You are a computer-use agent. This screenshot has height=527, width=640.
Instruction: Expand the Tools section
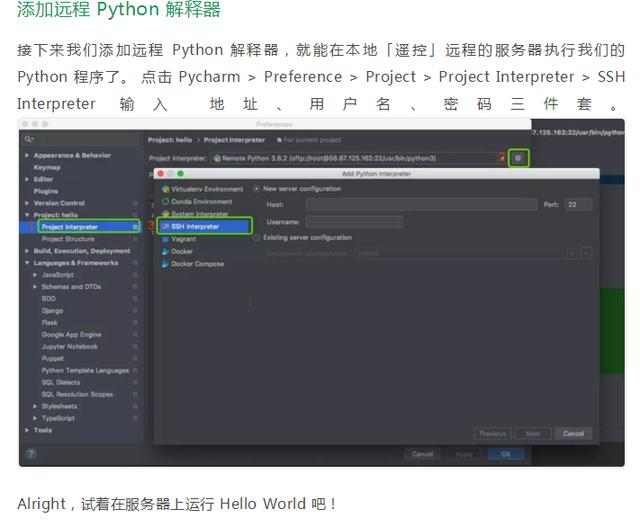[27, 430]
